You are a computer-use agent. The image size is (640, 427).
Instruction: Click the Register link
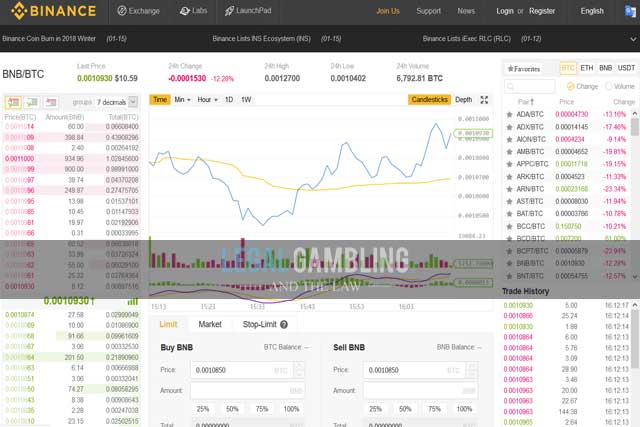pyautogui.click(x=542, y=11)
